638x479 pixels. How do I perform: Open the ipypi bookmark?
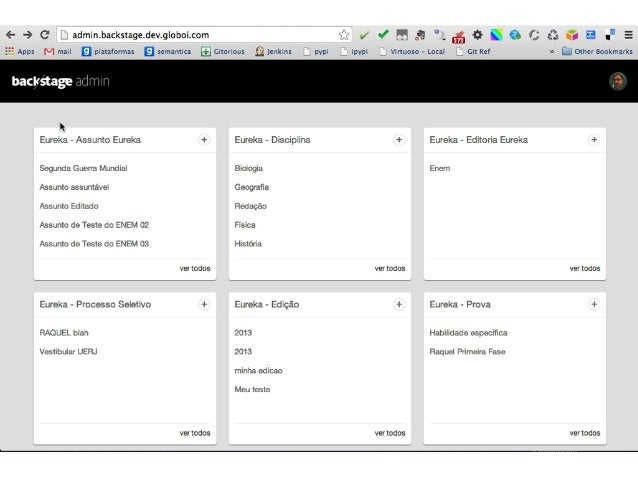click(354, 52)
